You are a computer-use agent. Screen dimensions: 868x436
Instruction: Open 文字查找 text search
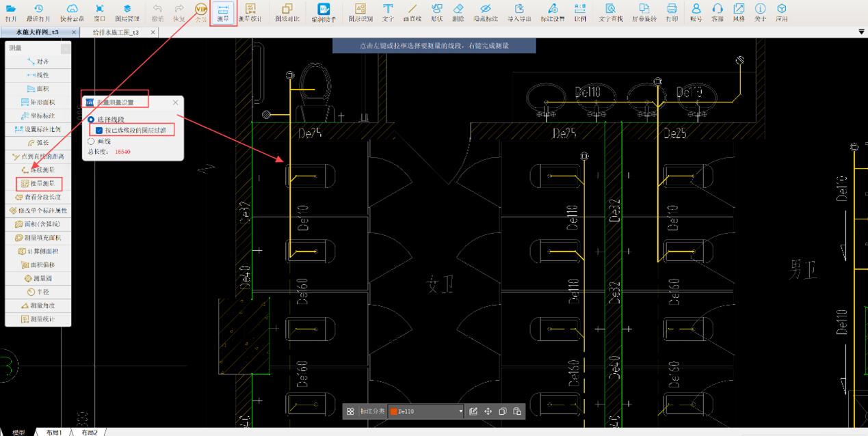click(610, 12)
